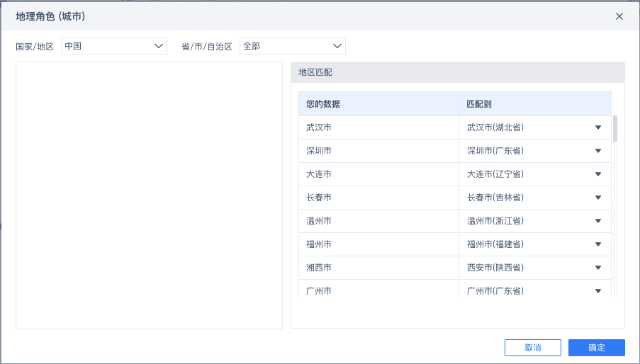The height and width of the screenshot is (364, 640).
Task: Click dropdown arrow for 西安市(陕西省)
Action: click(597, 268)
